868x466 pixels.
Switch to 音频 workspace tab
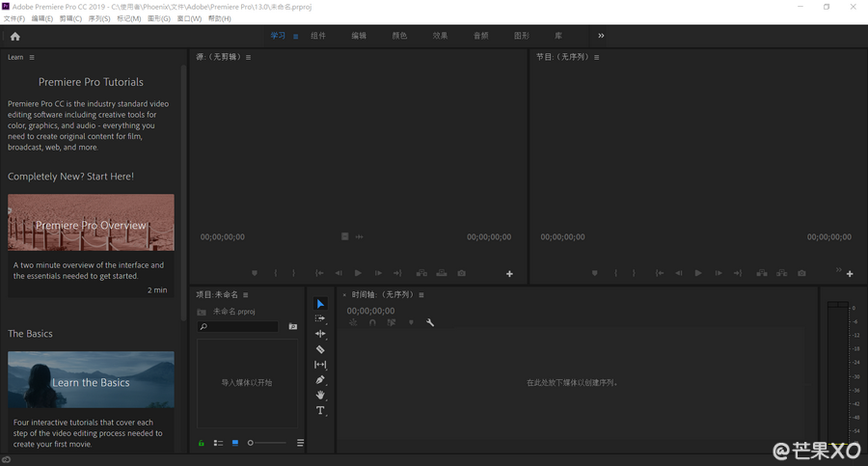pyautogui.click(x=480, y=36)
